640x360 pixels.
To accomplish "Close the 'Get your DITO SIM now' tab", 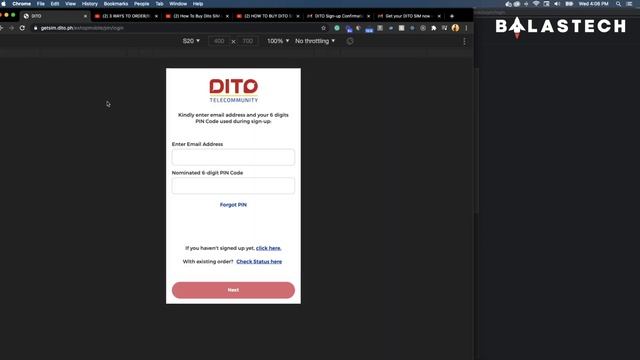I will 439,16.
